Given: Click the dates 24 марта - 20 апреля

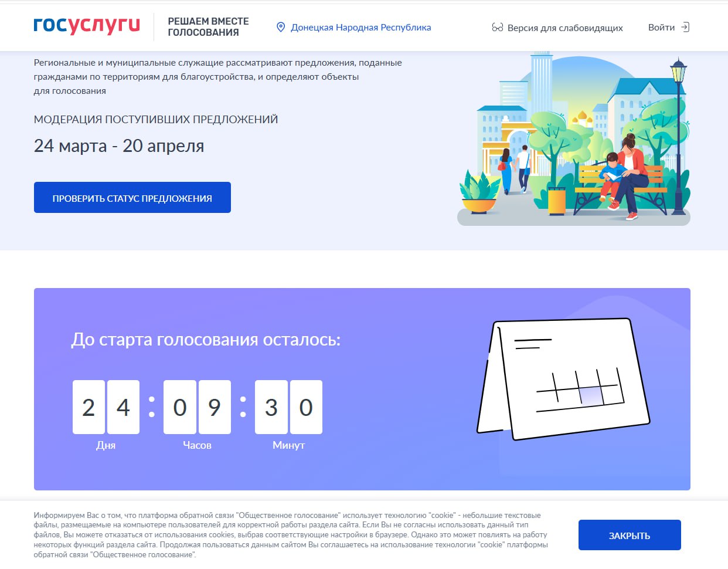Looking at the screenshot, I should click(119, 145).
